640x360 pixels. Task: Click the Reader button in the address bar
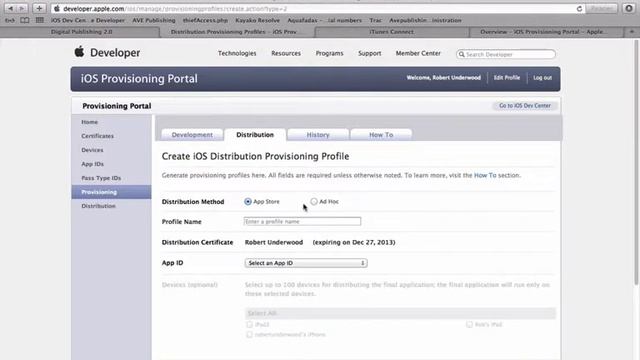(602, 9)
